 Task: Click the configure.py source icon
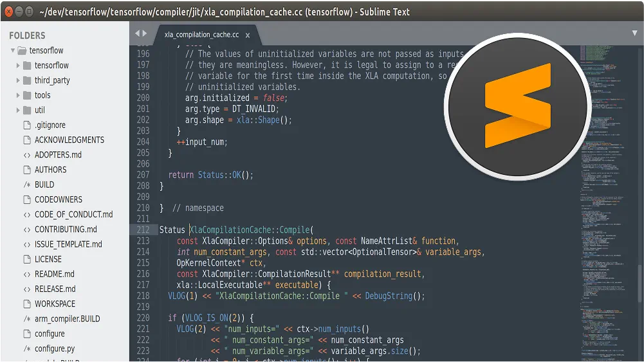27,349
